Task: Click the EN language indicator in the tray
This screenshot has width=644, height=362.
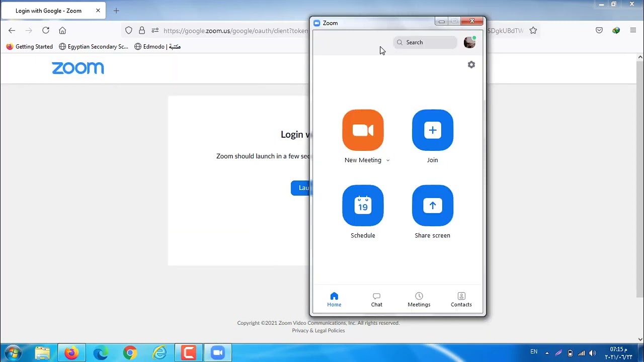Action: click(534, 352)
